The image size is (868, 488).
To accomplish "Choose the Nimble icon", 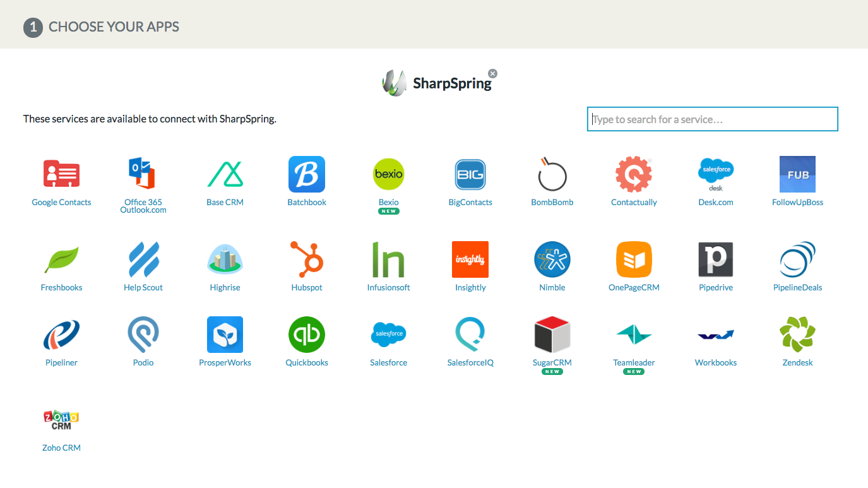I will [552, 259].
